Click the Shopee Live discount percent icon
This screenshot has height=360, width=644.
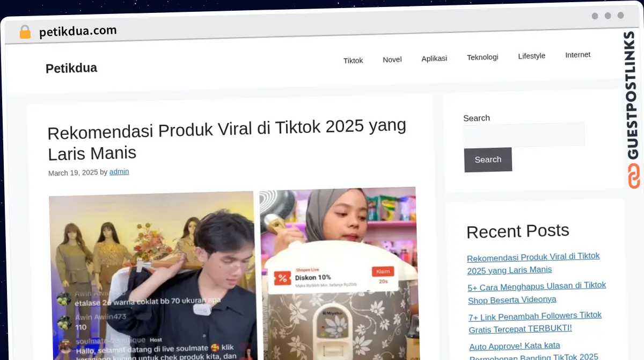coord(282,278)
